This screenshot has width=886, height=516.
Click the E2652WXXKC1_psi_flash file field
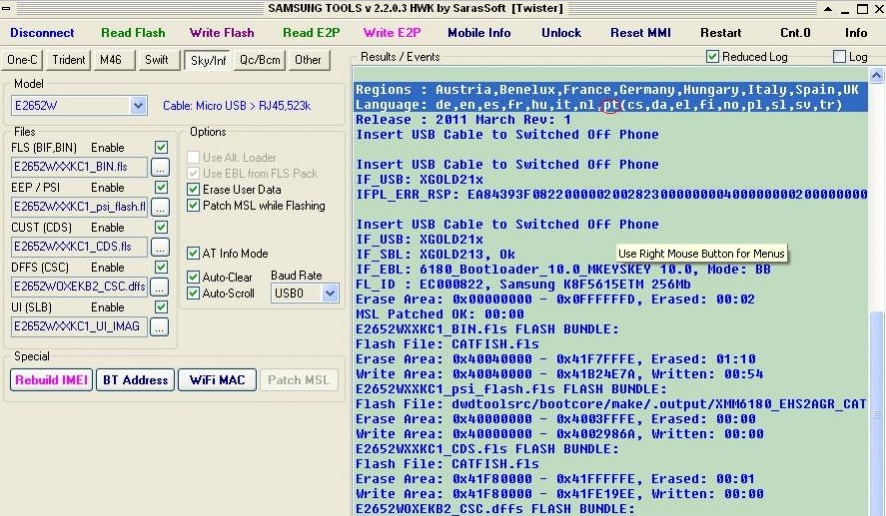(x=79, y=207)
